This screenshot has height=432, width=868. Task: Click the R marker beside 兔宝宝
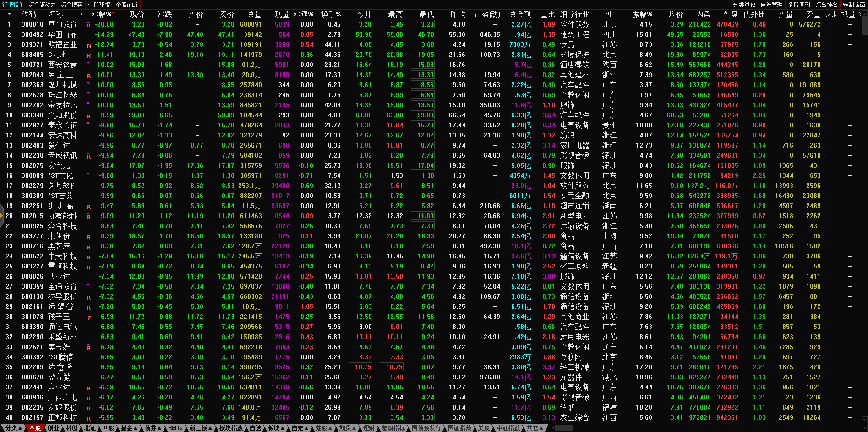pyautogui.click(x=89, y=76)
